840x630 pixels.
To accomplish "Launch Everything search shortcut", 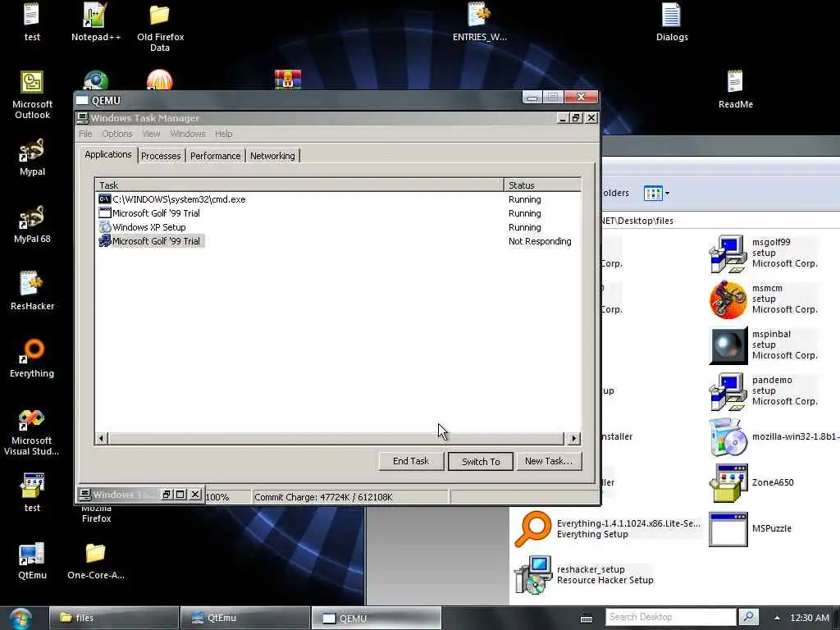I will pyautogui.click(x=32, y=358).
